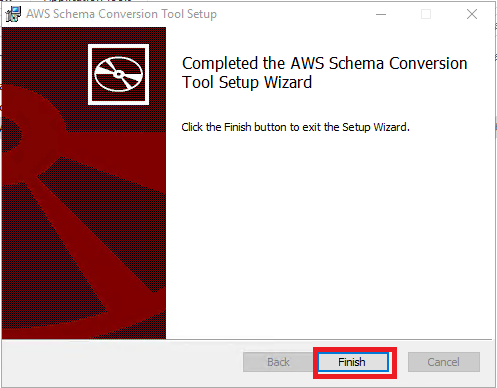The width and height of the screenshot is (497, 388).
Task: Click the empty white area under the instructions
Action: point(330,233)
